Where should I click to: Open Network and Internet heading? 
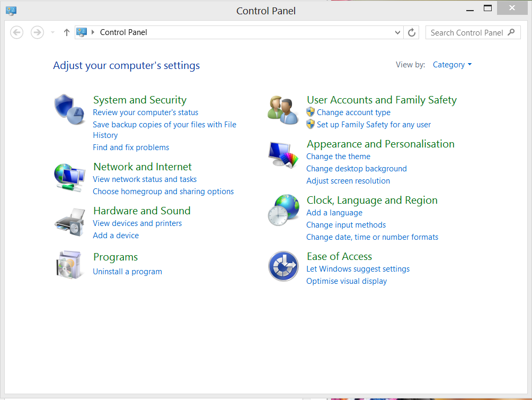pyautogui.click(x=143, y=167)
